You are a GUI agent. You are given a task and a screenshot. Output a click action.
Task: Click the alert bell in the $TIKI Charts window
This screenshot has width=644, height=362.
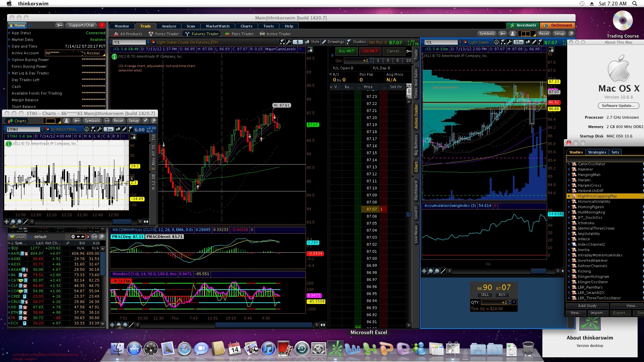coord(67,121)
